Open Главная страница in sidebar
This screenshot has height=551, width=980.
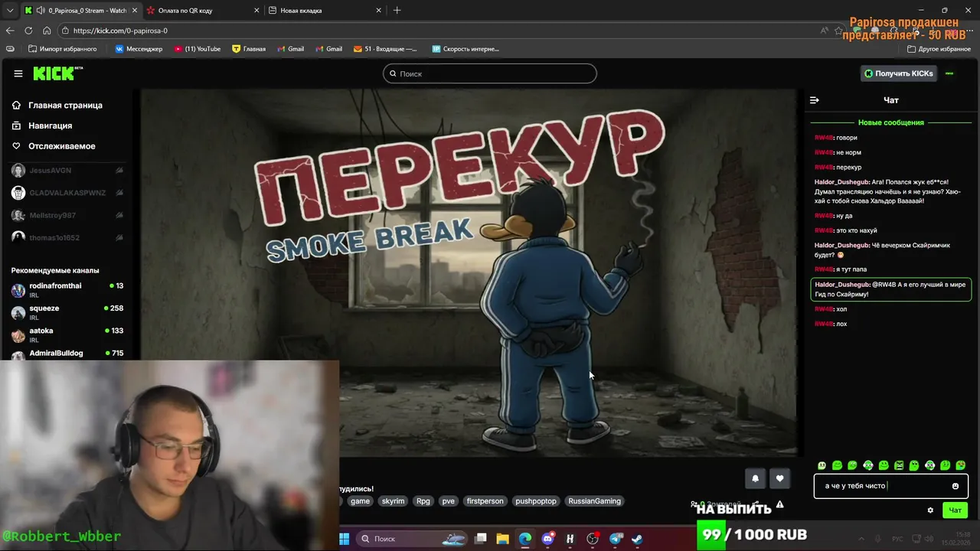coord(65,105)
